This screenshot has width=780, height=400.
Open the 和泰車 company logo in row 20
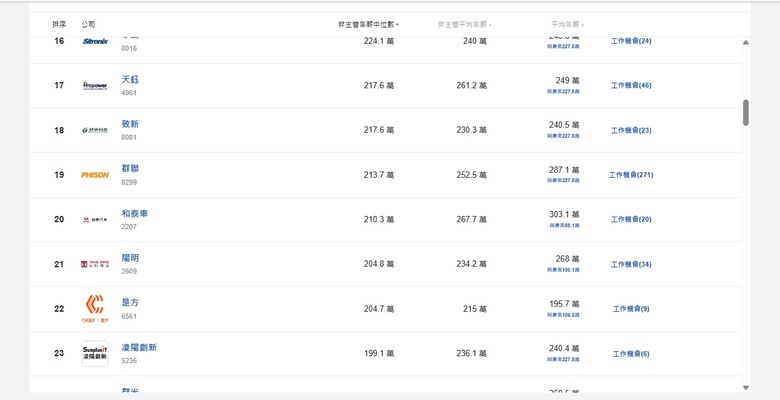95,219
